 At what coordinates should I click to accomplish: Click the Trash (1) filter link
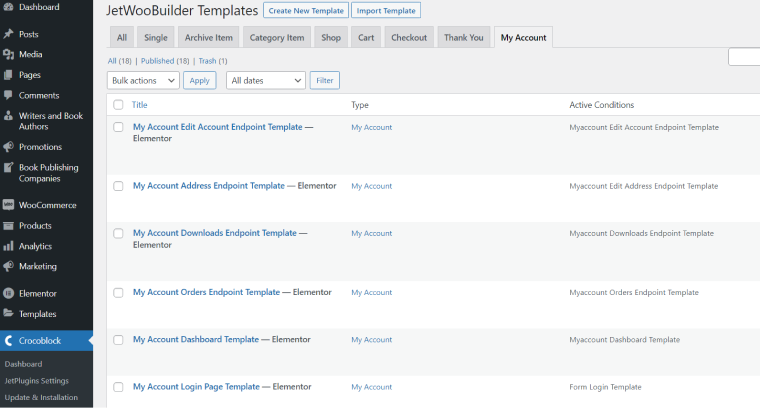213,61
